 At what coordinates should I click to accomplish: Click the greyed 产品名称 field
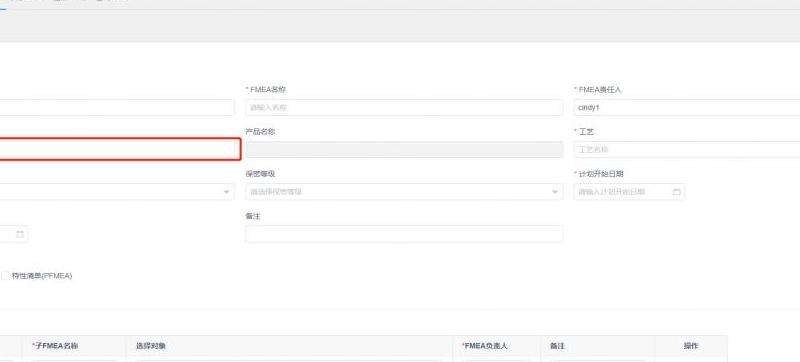(404, 149)
